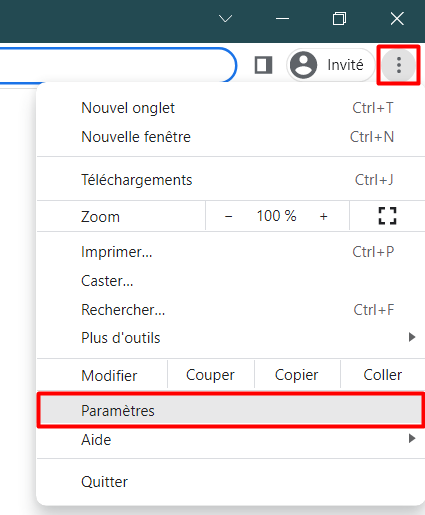This screenshot has width=425, height=515.
Task: Increase zoom with the plus button
Action: (x=323, y=216)
